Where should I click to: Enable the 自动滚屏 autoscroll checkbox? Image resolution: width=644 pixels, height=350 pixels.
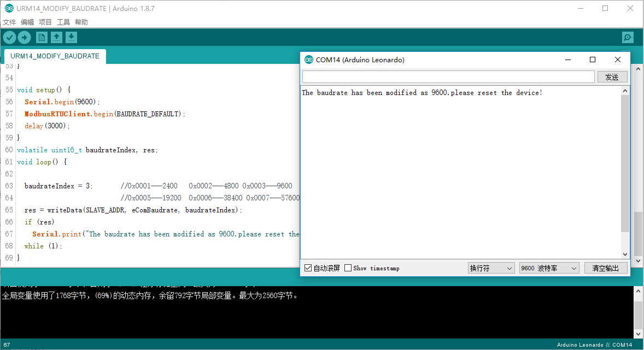[308, 268]
